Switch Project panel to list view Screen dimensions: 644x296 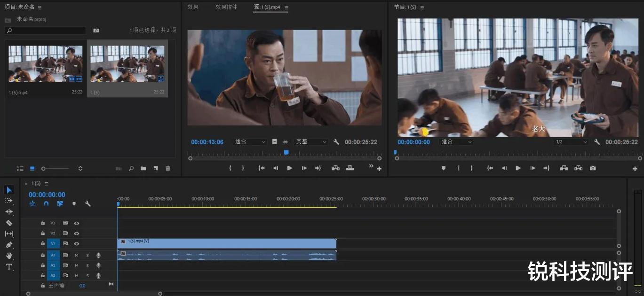[x=20, y=168]
